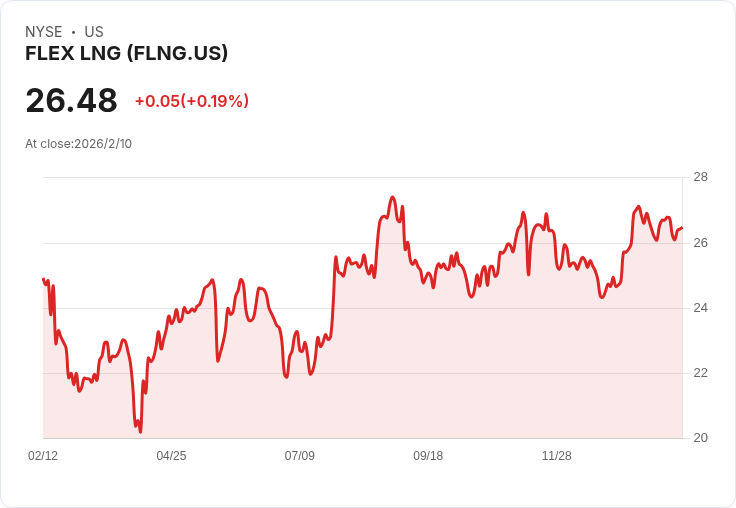The width and height of the screenshot is (736, 508).
Task: Click the 26.48 current price
Action: [x=71, y=100]
